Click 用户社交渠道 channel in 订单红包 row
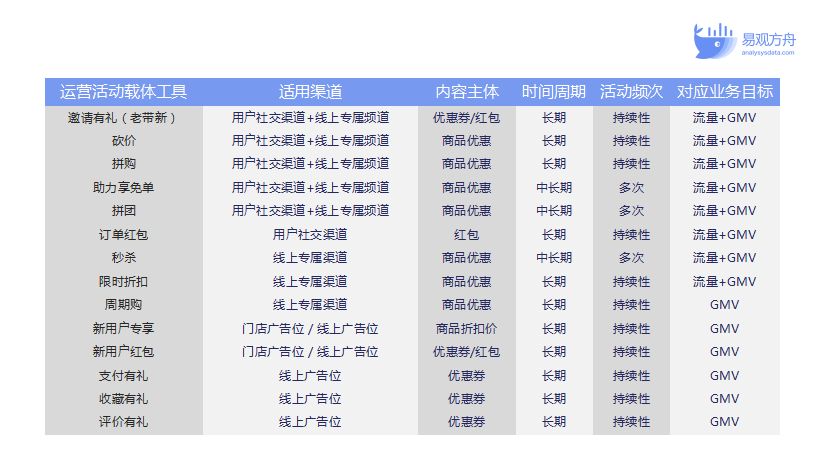Screen dimensions: 829x460 point(310,235)
